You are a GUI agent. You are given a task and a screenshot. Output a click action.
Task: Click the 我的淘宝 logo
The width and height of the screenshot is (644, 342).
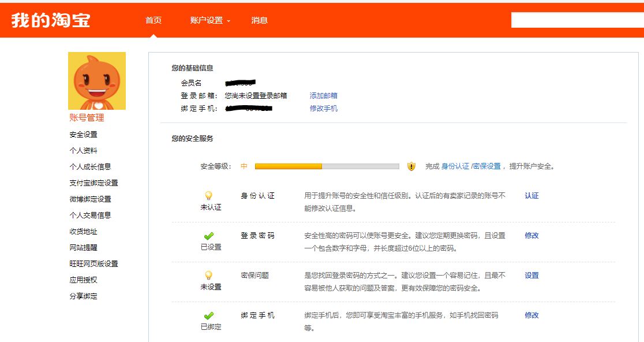pyautogui.click(x=51, y=20)
